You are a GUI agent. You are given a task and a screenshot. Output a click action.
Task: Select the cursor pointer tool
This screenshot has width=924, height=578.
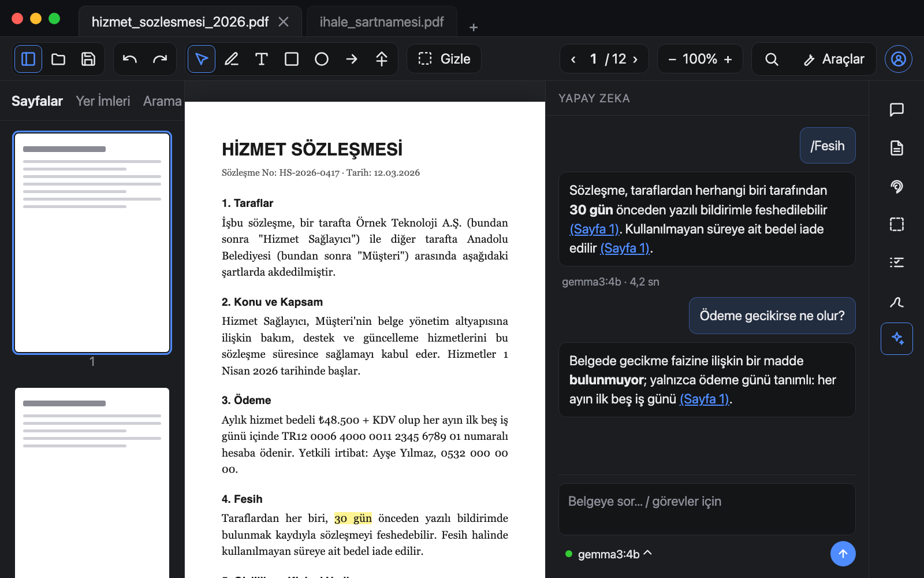[x=202, y=59]
